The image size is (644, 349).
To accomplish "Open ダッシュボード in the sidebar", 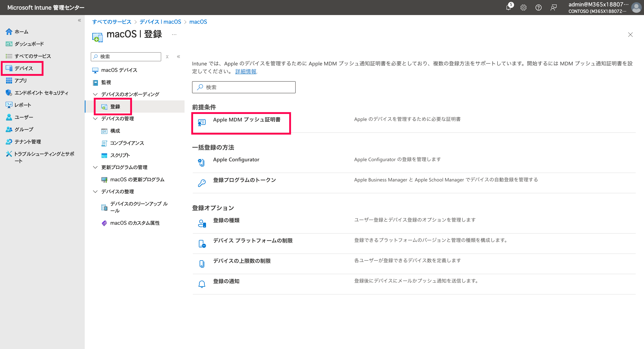I will point(29,44).
